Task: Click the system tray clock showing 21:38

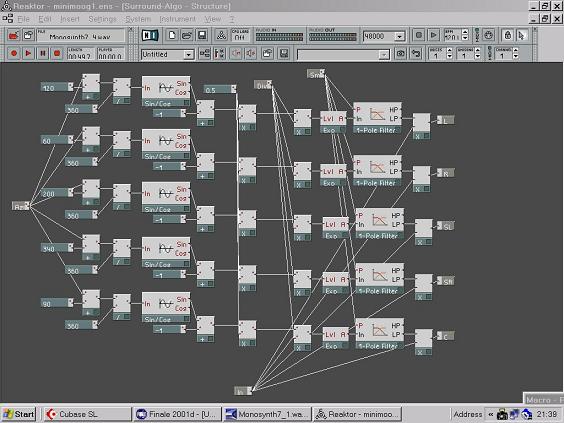Action: click(546, 414)
